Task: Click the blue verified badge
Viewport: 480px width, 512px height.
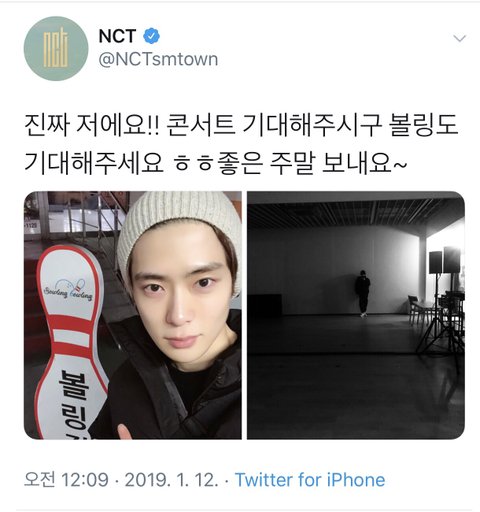Action: [151, 36]
